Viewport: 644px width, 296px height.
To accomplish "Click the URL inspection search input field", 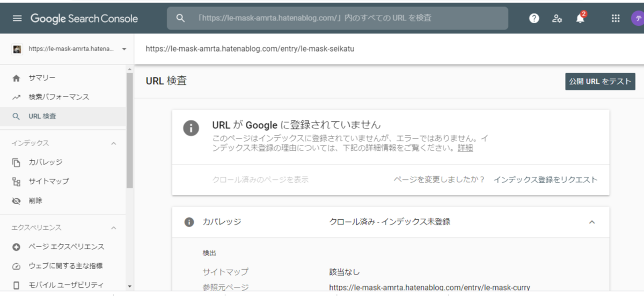I will coord(338,18).
